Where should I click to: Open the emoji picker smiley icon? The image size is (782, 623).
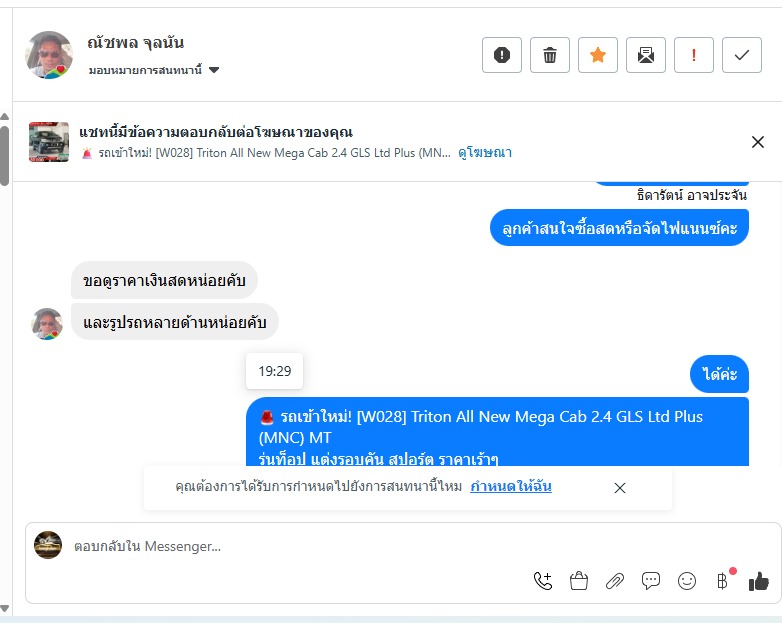coord(687,581)
